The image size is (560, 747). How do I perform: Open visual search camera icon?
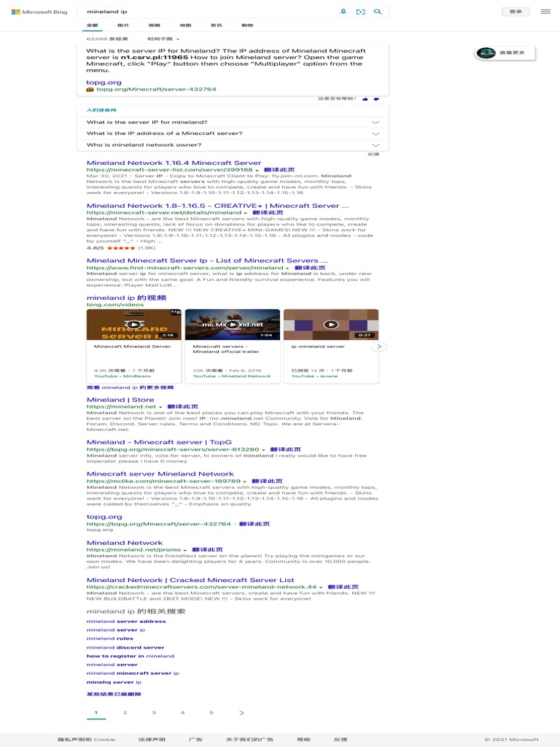click(x=360, y=12)
